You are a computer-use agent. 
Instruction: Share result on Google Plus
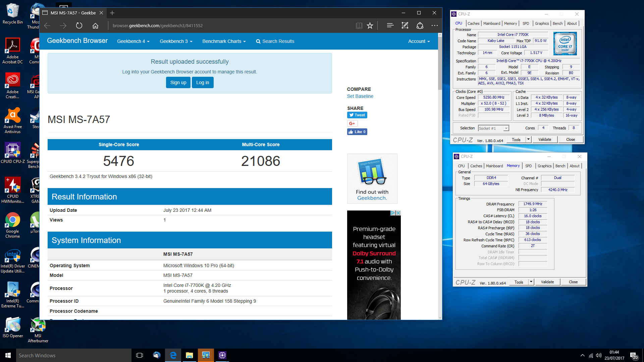(x=352, y=123)
